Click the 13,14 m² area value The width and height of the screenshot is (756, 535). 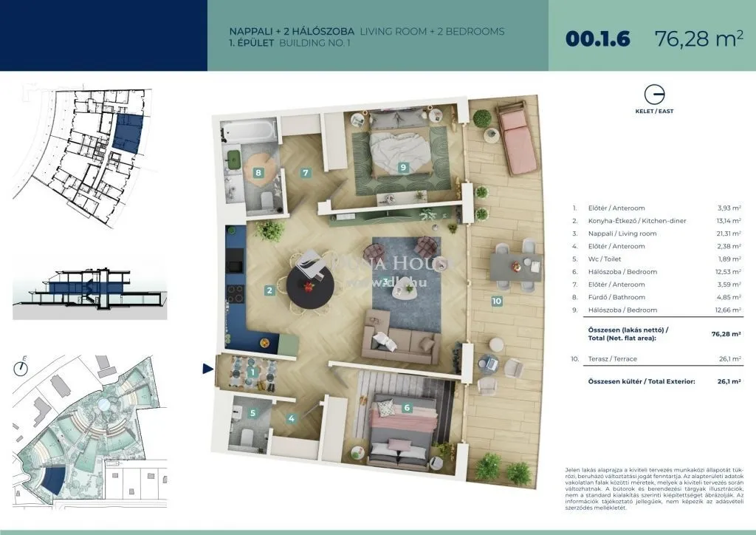coord(729,221)
